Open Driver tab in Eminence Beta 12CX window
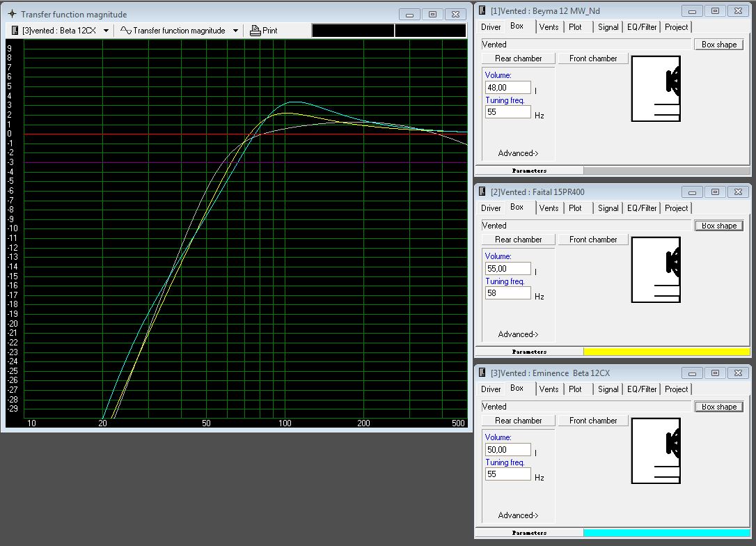 pos(491,389)
